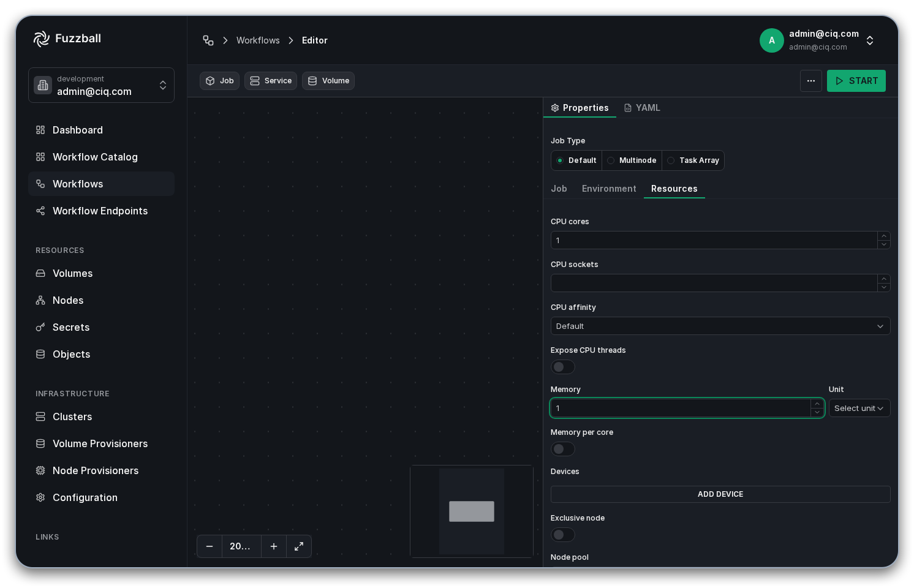Screen dimensions: 914x588
Task: Open the Clusters page
Action: (101, 417)
